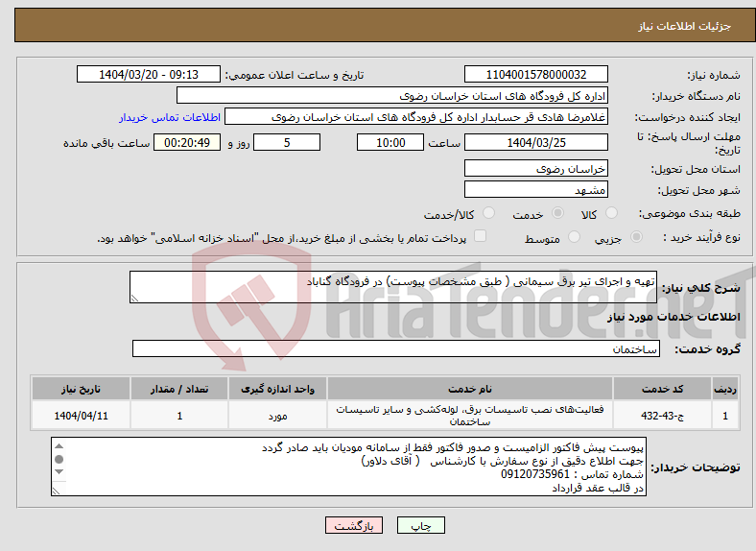Click the ساعت باقی مانده label
This screenshot has width=756, height=551.
[106, 143]
